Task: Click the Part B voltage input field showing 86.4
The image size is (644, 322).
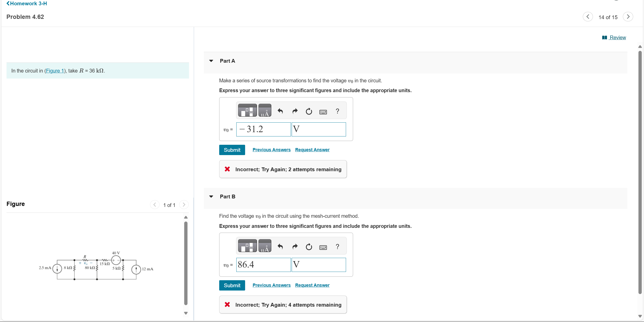Action: click(263, 265)
